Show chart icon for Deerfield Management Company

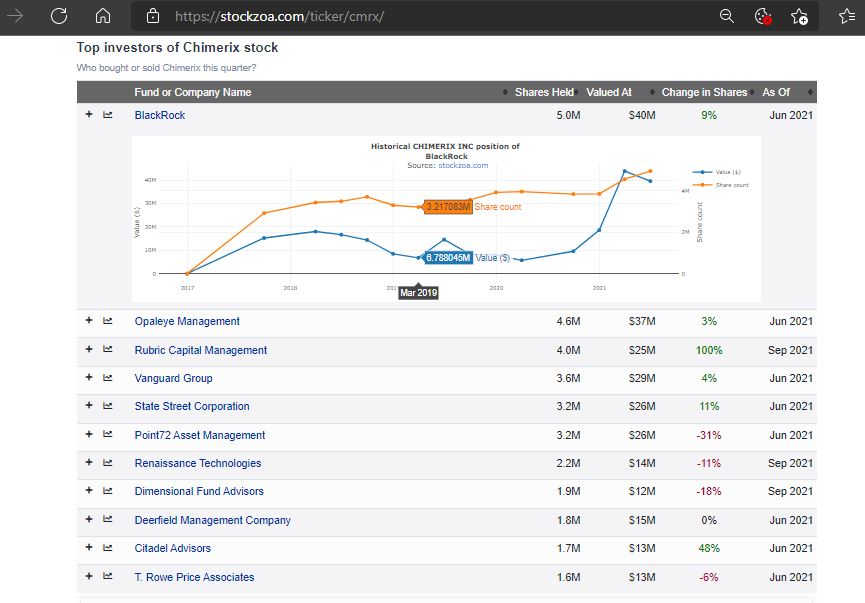(108, 520)
